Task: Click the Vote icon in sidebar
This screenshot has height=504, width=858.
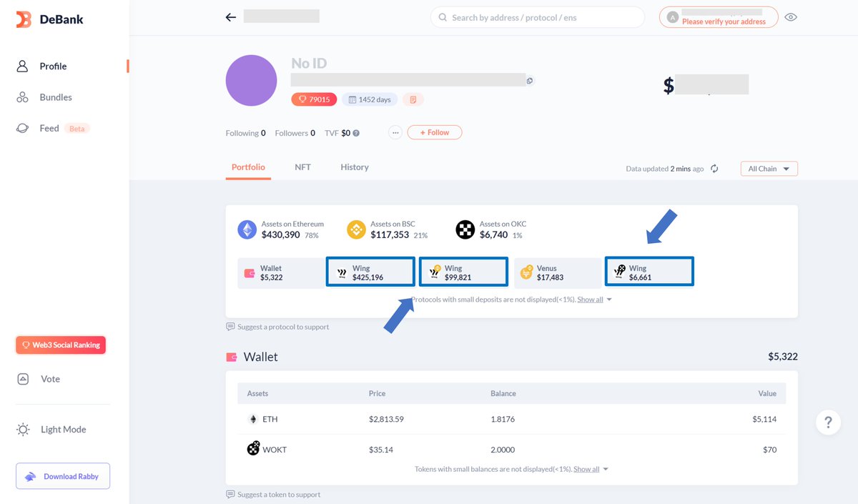Action: (24, 378)
